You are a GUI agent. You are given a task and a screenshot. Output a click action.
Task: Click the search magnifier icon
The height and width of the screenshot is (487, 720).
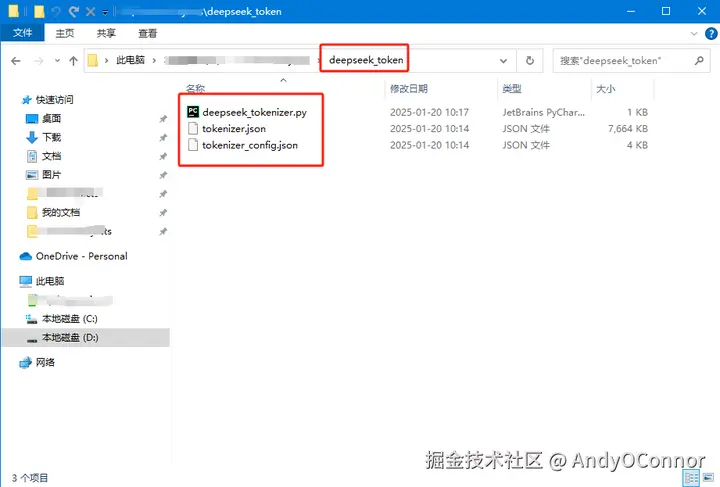click(699, 60)
